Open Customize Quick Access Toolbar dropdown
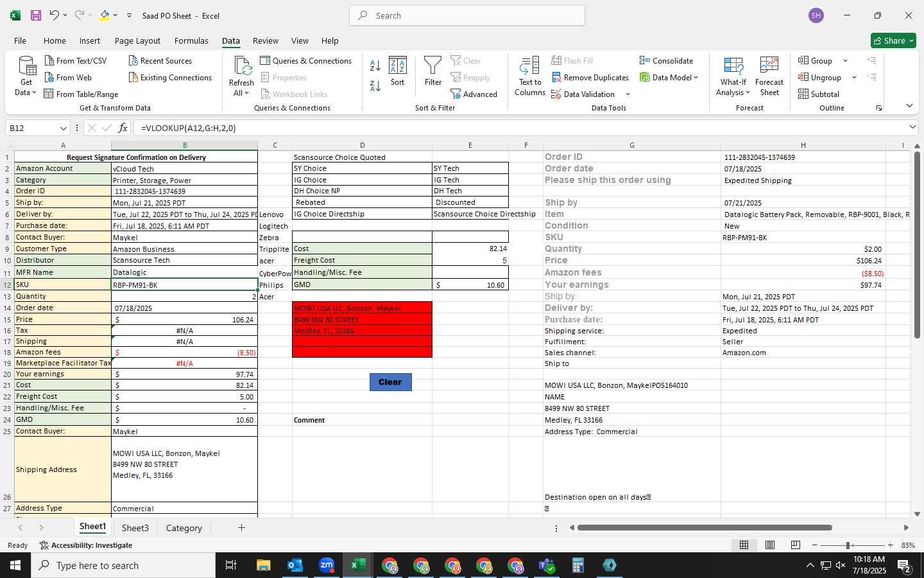The height and width of the screenshot is (578, 924). 129,15
